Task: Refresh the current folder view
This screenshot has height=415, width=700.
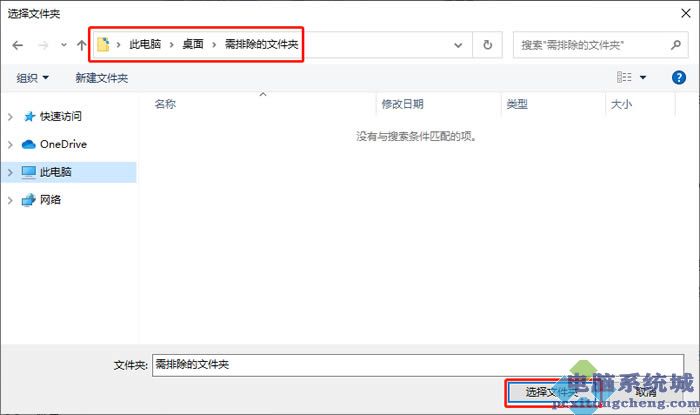Action: 488,45
